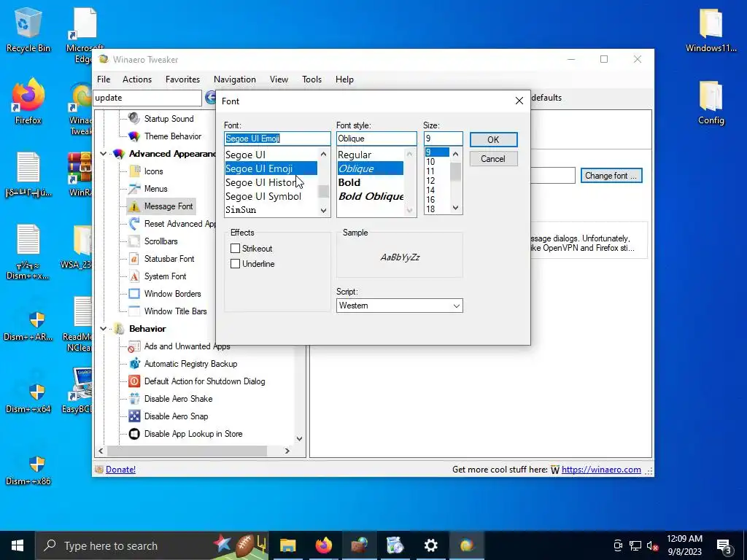Enable the Strikeout effect checkbox
The height and width of the screenshot is (560, 747).
click(235, 248)
